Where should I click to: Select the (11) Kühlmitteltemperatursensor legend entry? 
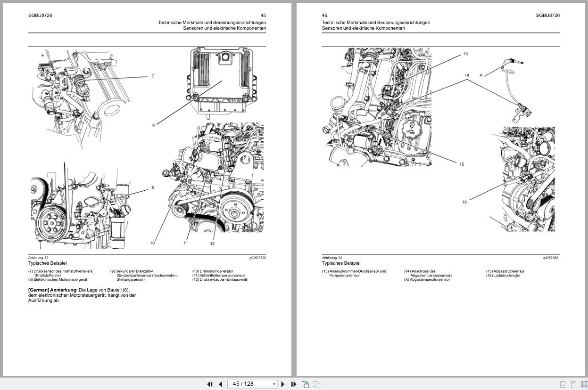(x=219, y=276)
